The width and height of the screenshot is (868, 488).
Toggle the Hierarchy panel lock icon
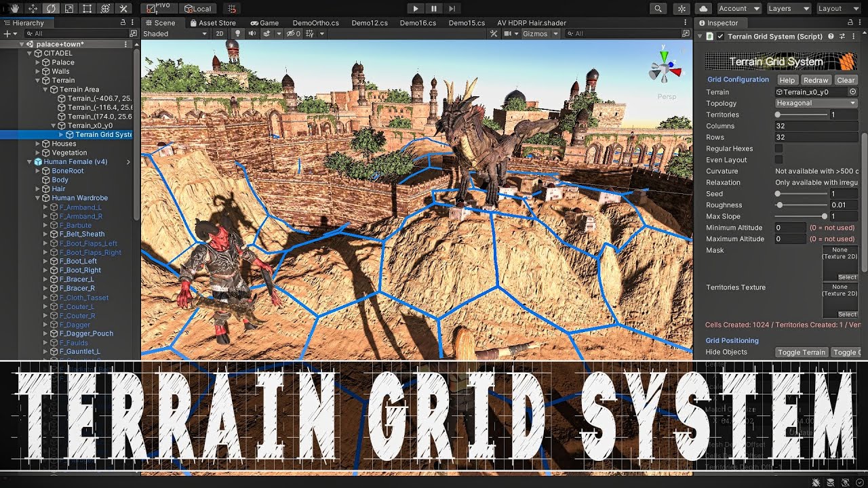point(123,23)
